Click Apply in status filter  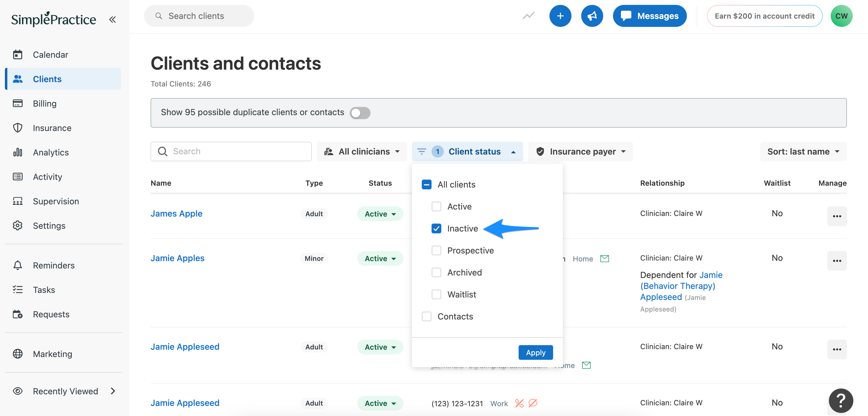pos(535,353)
